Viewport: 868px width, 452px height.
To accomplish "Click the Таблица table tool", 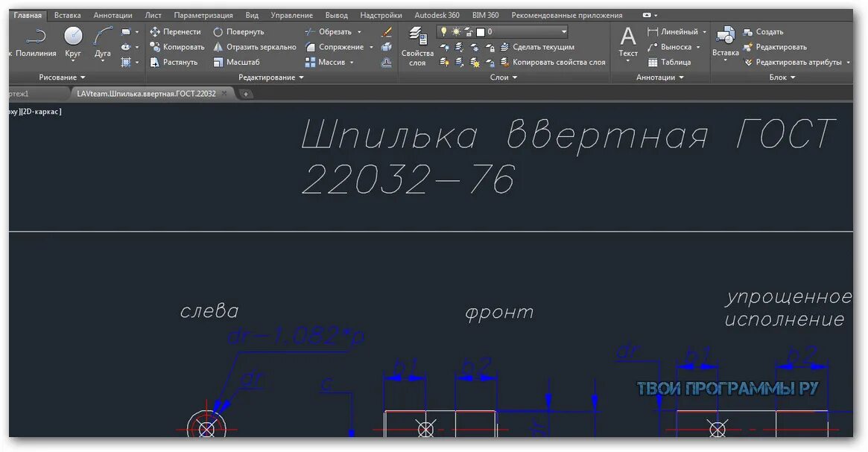I will coord(669,62).
